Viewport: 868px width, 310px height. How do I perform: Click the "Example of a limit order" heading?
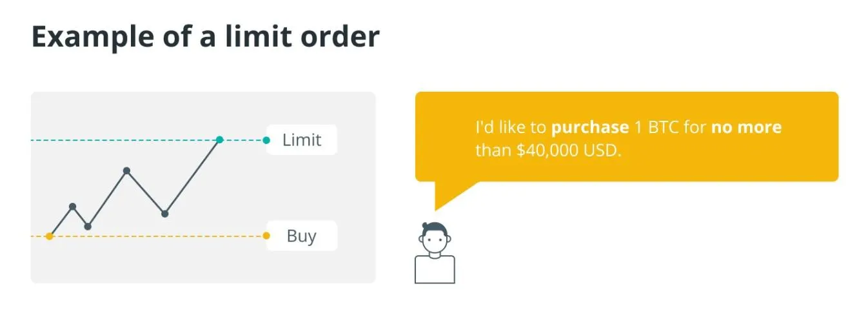(205, 37)
